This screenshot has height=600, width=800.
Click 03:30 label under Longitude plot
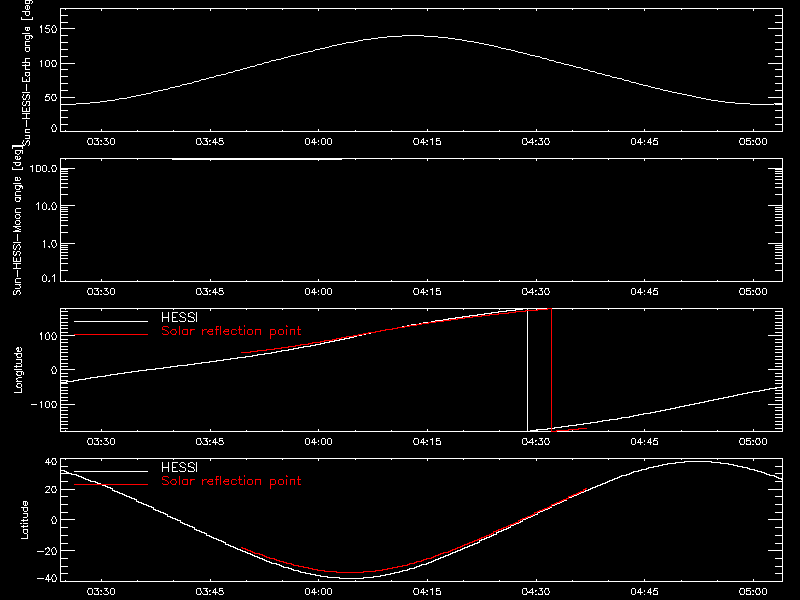[x=101, y=442]
